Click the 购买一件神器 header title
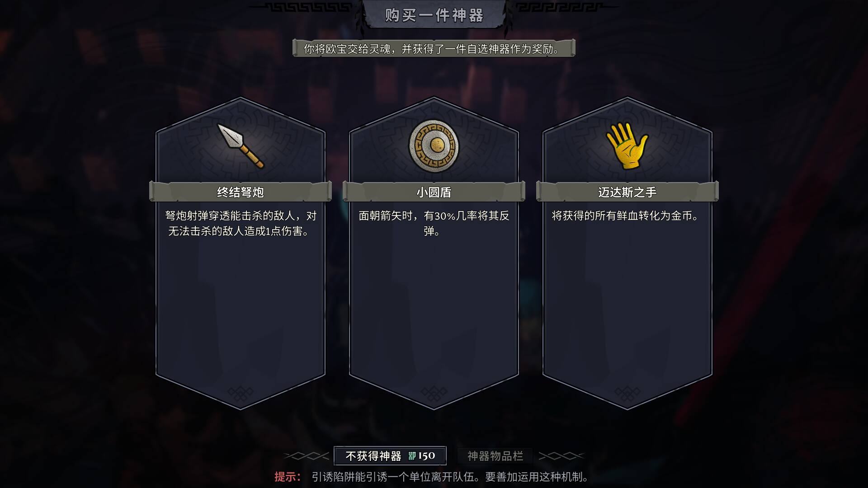The width and height of the screenshot is (868, 488). click(x=434, y=15)
